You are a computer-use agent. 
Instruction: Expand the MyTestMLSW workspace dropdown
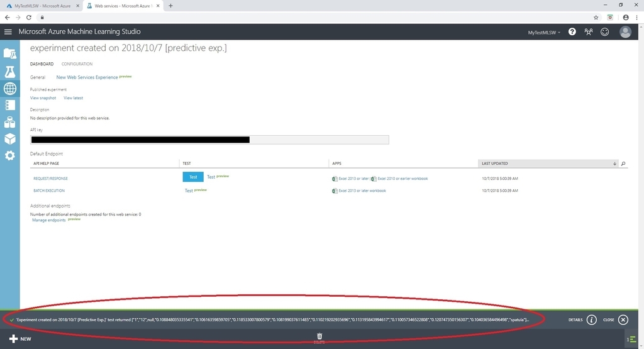(x=544, y=33)
